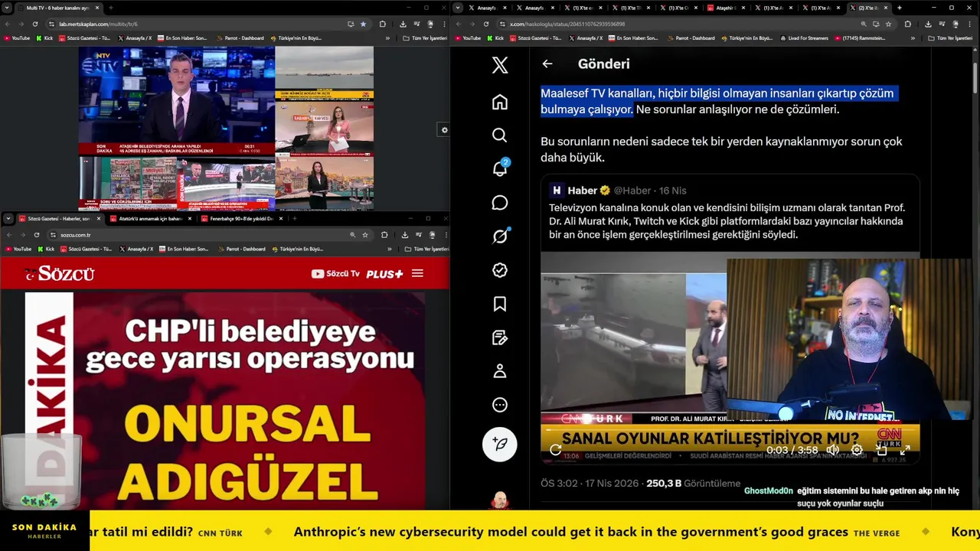Open the Multi TV settings gear
The width and height of the screenshot is (980, 551).
coord(444,130)
